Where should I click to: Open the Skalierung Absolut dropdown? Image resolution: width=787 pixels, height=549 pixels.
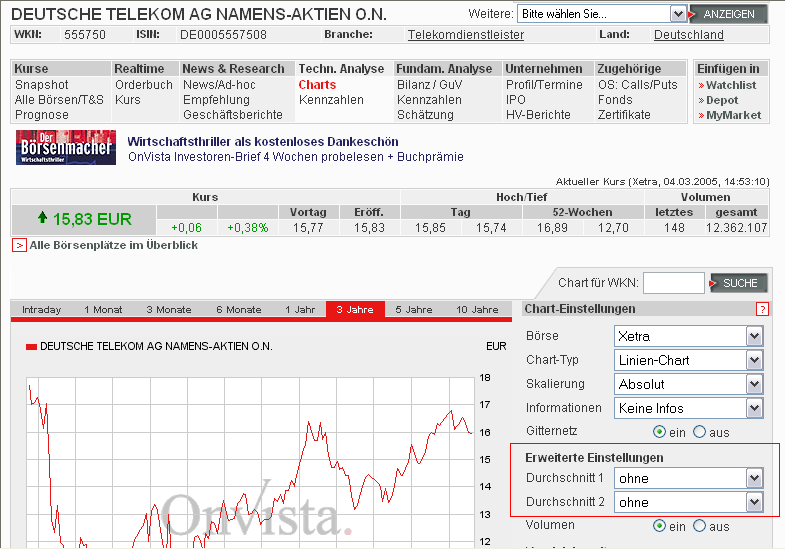689,384
